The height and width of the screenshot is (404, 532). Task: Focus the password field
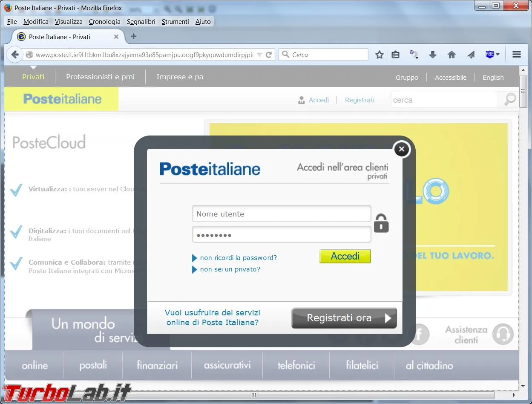tap(282, 234)
